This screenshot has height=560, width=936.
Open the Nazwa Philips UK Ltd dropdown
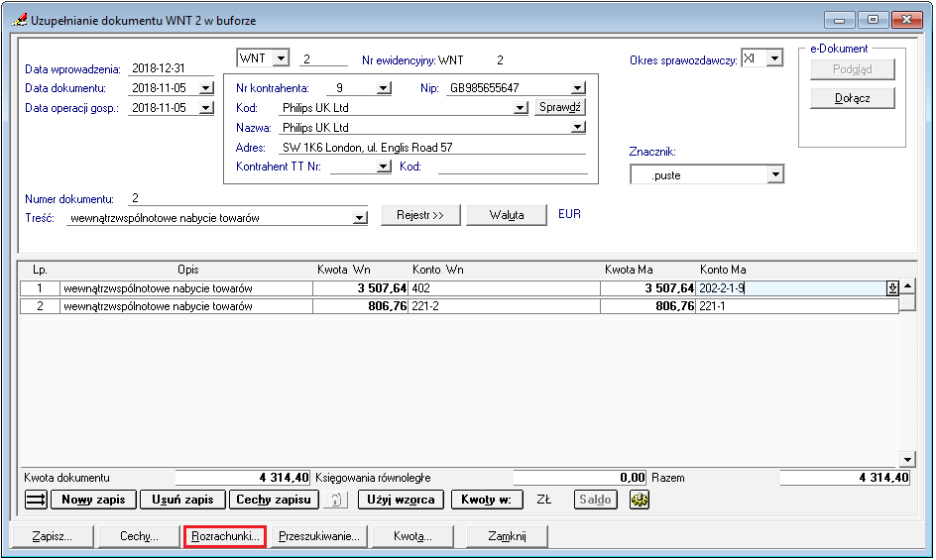tap(577, 128)
